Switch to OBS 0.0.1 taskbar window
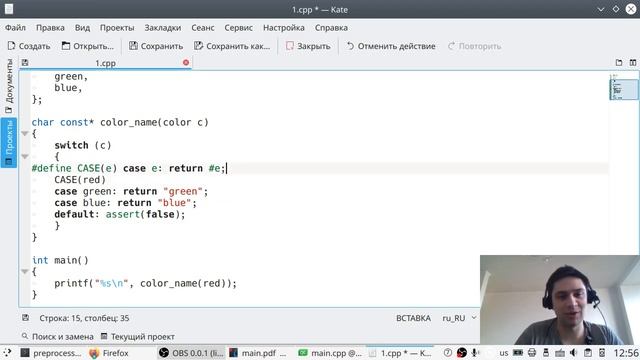The height and width of the screenshot is (360, 640). point(191,353)
